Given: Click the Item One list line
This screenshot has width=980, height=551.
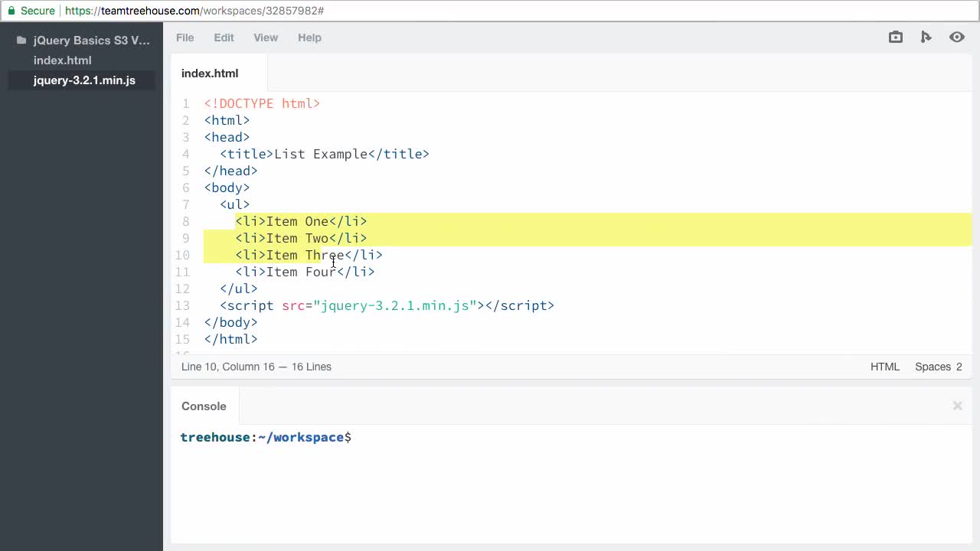Looking at the screenshot, I should pyautogui.click(x=301, y=221).
